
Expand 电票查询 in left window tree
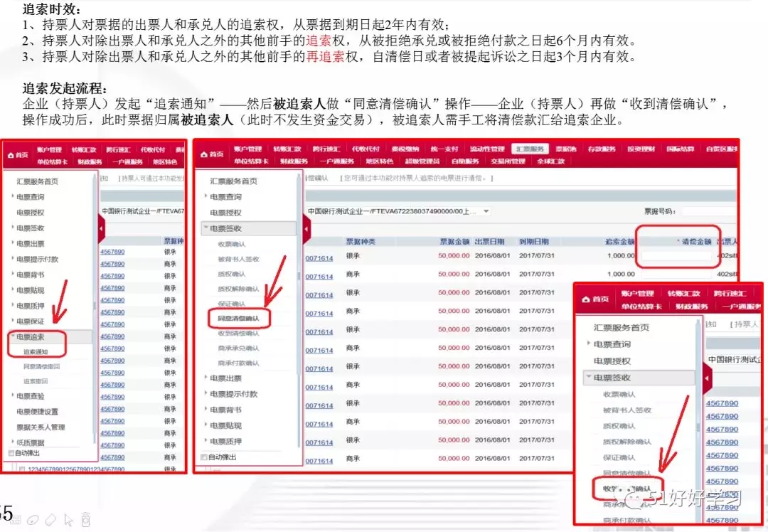pyautogui.click(x=13, y=196)
